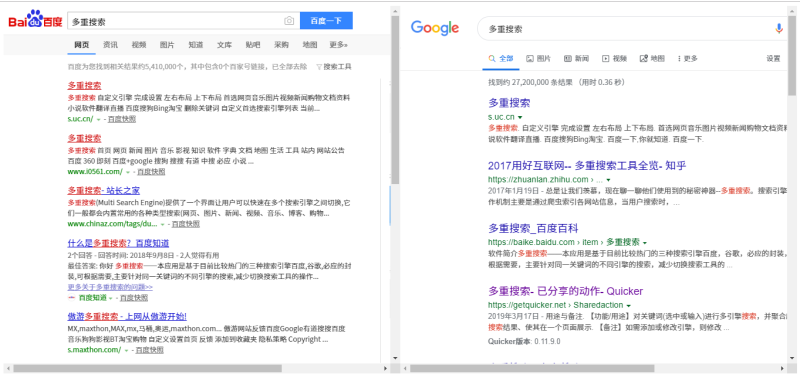
Task: Open Google 更多 menu
Action: [x=688, y=59]
